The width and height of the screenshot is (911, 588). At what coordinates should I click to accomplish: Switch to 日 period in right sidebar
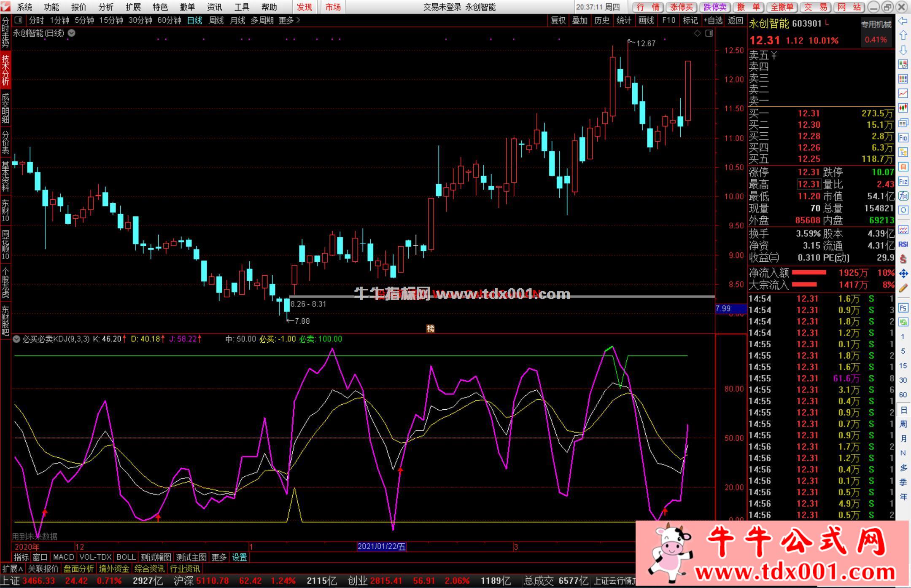point(903,410)
